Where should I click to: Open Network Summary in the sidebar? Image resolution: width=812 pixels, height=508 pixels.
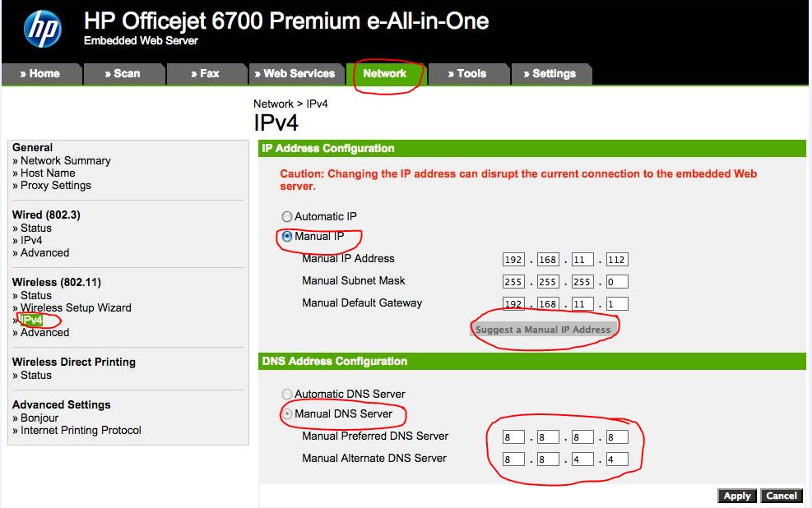pyautogui.click(x=65, y=161)
